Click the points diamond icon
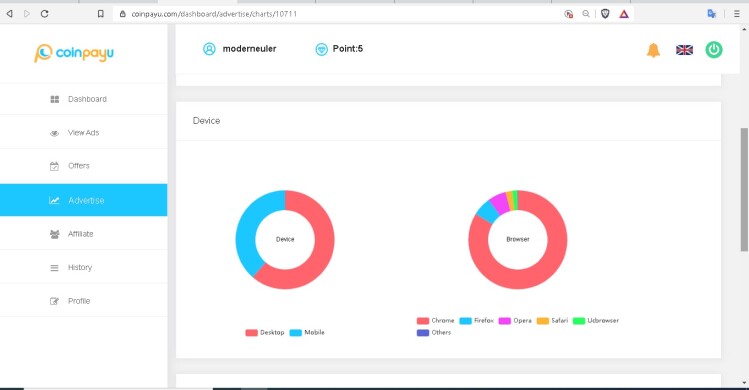749x390 pixels. 321,49
